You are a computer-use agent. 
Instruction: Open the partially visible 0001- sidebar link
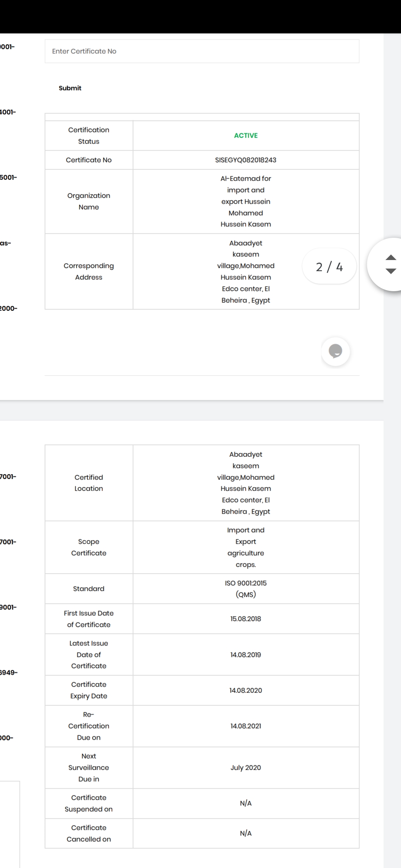tap(7, 47)
